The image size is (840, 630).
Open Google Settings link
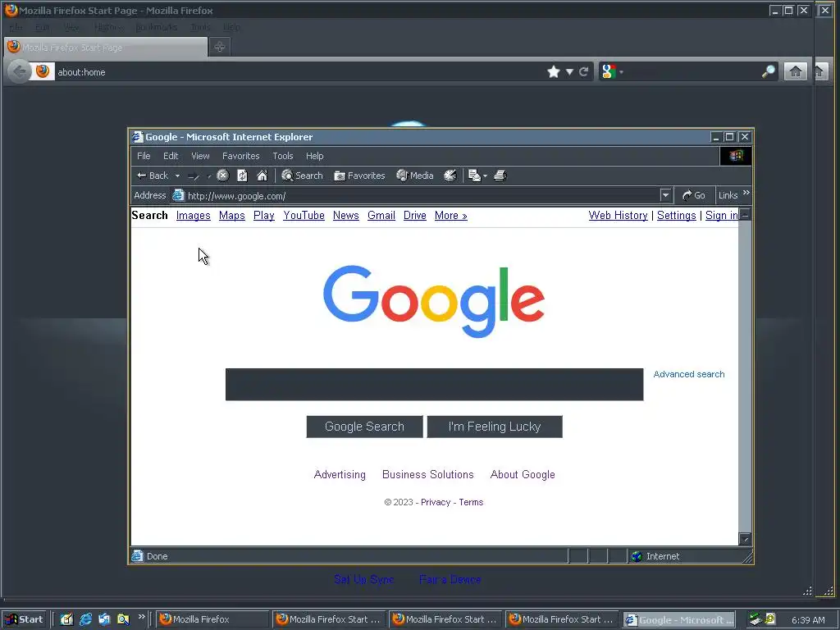677,216
